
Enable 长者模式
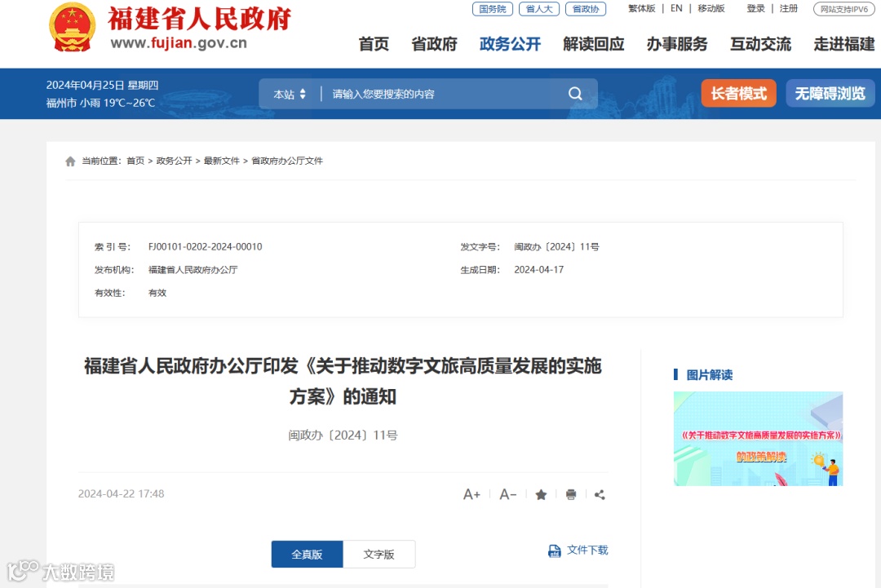(x=739, y=93)
